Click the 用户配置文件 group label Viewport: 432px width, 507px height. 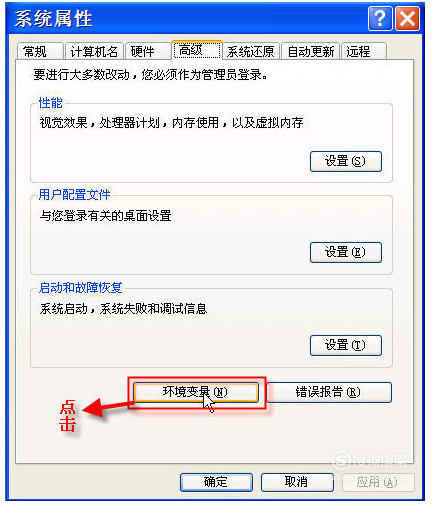[x=74, y=195]
